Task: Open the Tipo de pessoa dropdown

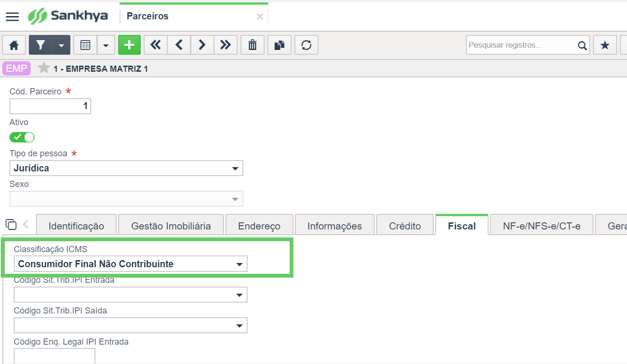Action: pyautogui.click(x=127, y=168)
